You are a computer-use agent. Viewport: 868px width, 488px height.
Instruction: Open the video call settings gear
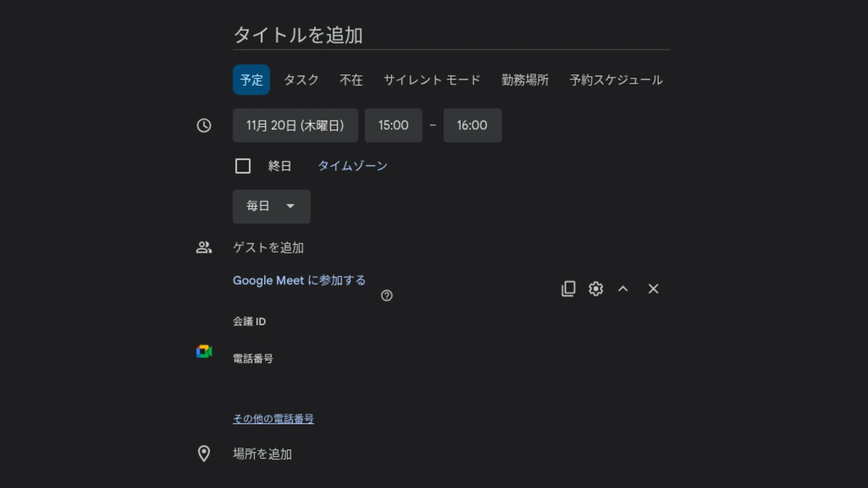click(596, 288)
